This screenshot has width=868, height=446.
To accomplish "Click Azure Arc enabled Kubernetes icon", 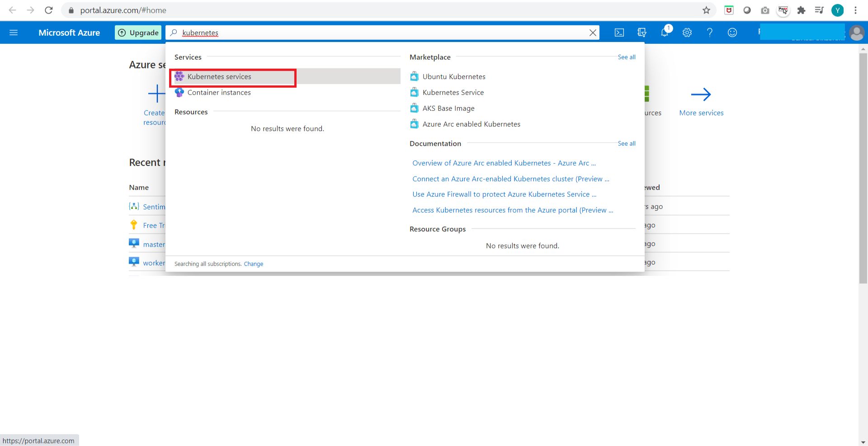I will click(x=414, y=124).
